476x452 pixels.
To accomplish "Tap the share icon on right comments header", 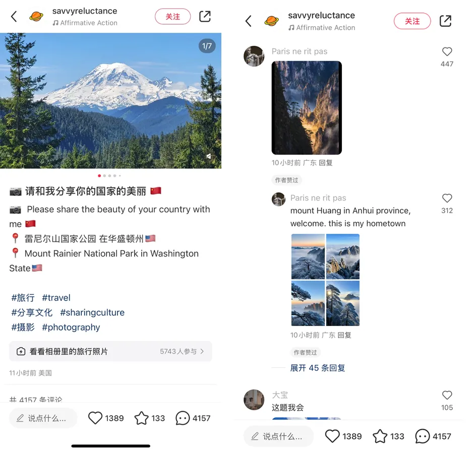I will (x=445, y=21).
